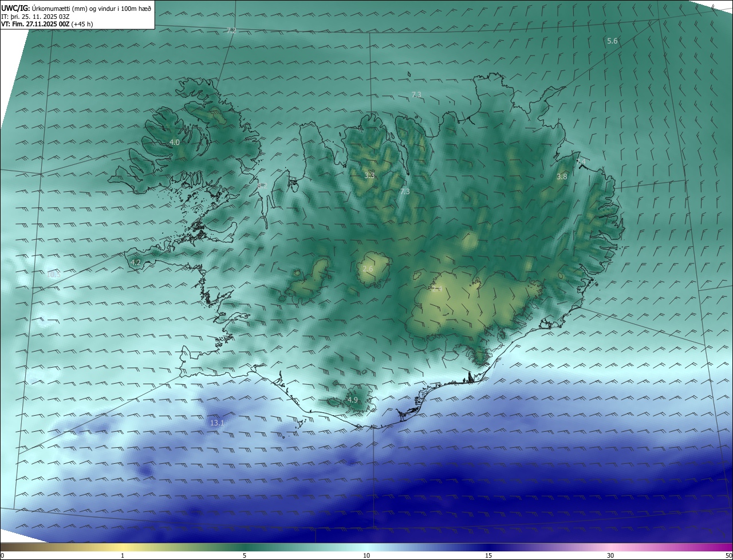Click the 'IT: þri. 25. 11. 2025 03Z' line
The height and width of the screenshot is (560, 733).
[36, 17]
